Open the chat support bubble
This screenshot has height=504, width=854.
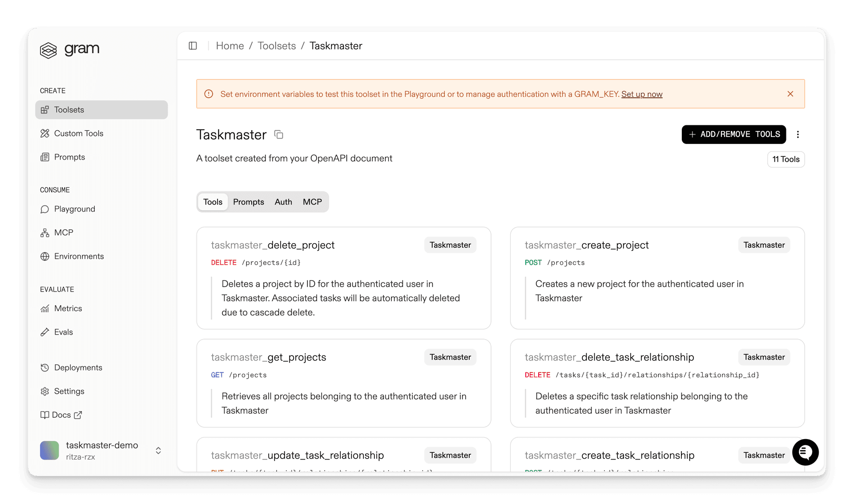point(805,452)
